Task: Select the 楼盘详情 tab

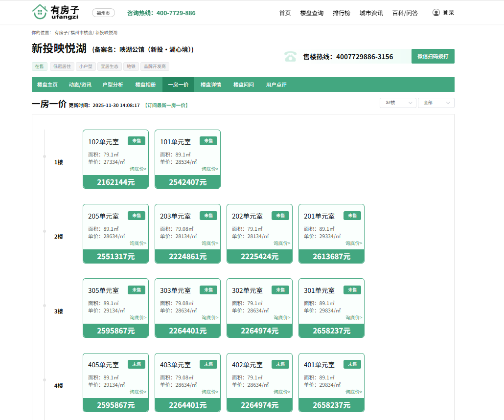Action: [210, 85]
